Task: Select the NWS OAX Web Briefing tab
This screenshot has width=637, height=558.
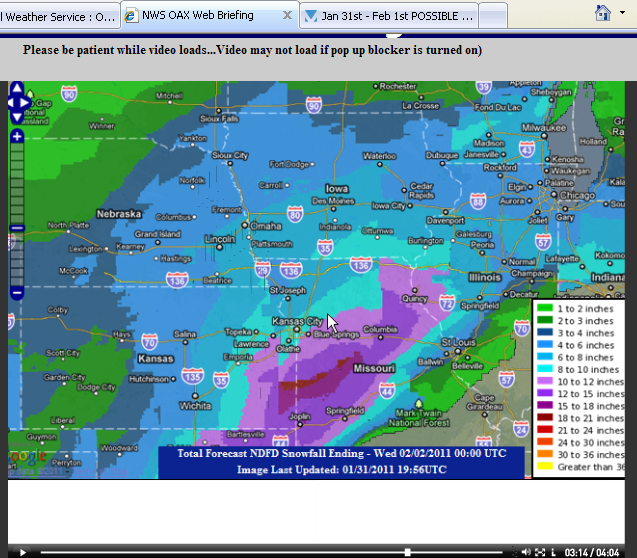Action: click(x=198, y=15)
